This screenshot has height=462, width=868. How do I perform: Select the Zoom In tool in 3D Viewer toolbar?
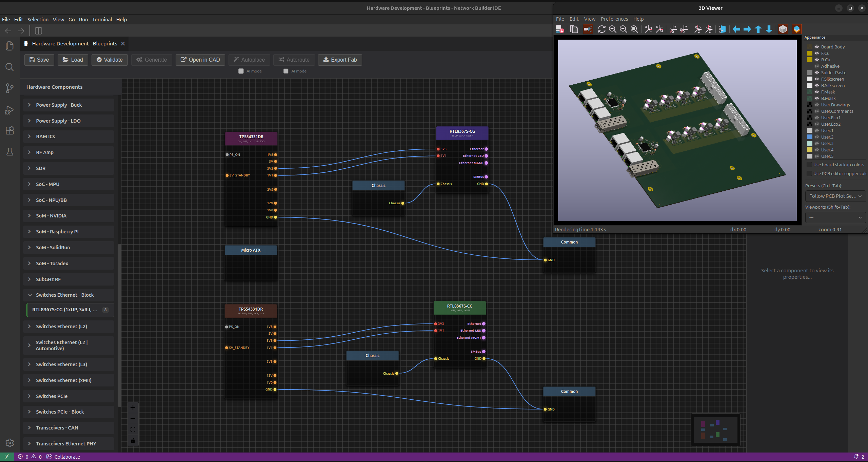tap(612, 29)
